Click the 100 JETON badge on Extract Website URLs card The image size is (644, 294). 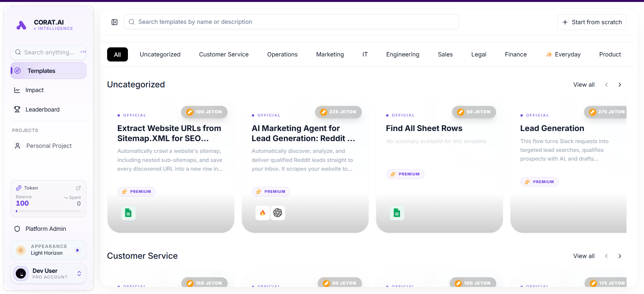pyautogui.click(x=204, y=112)
